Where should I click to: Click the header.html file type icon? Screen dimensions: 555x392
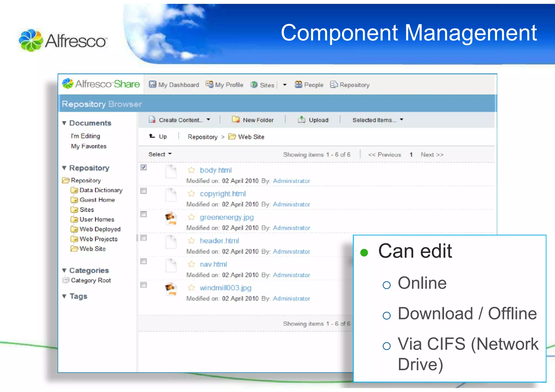coord(171,242)
